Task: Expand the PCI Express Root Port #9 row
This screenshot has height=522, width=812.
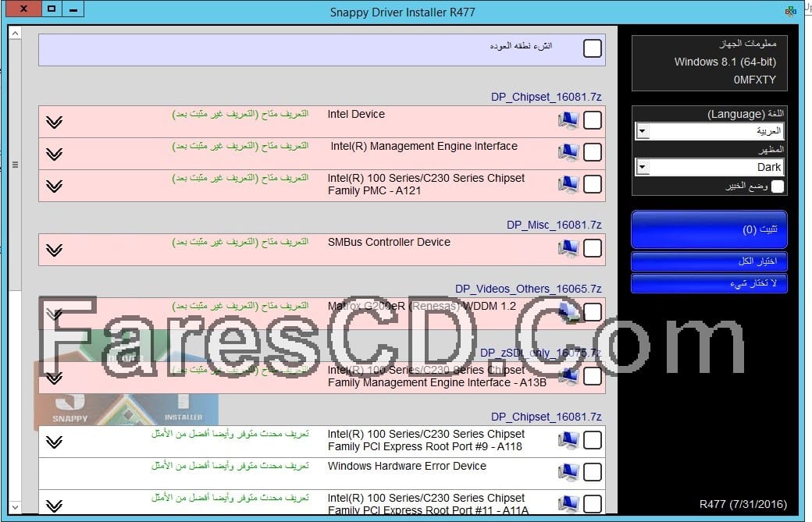Action: tap(54, 442)
